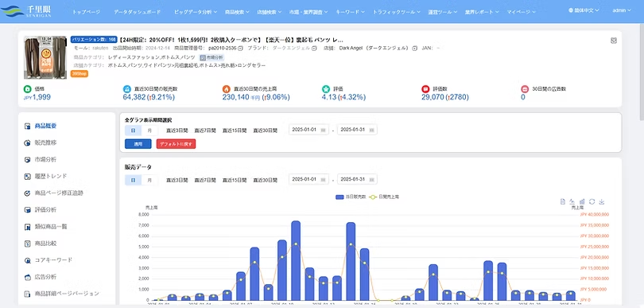Open admin account dropdown
This screenshot has height=308, width=644.
[x=622, y=10]
